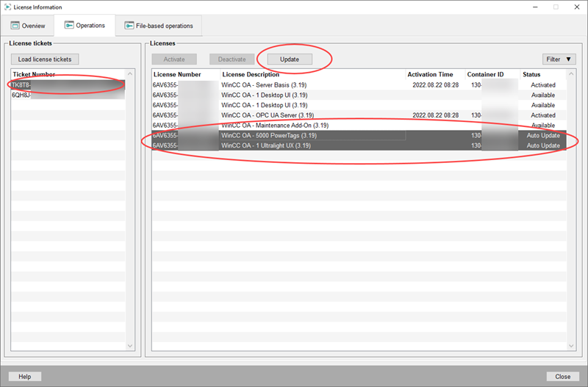This screenshot has height=387, width=588.
Task: Switch to the Overview tab
Action: tap(28, 26)
